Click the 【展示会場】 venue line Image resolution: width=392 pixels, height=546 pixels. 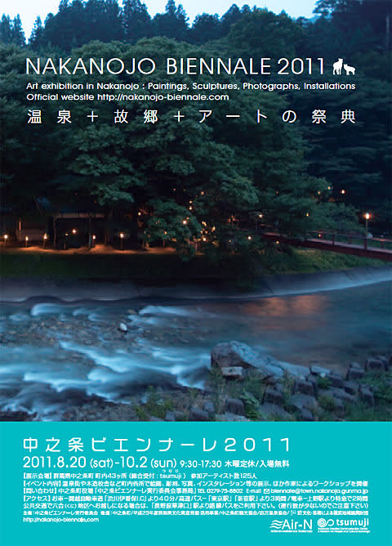(140, 476)
